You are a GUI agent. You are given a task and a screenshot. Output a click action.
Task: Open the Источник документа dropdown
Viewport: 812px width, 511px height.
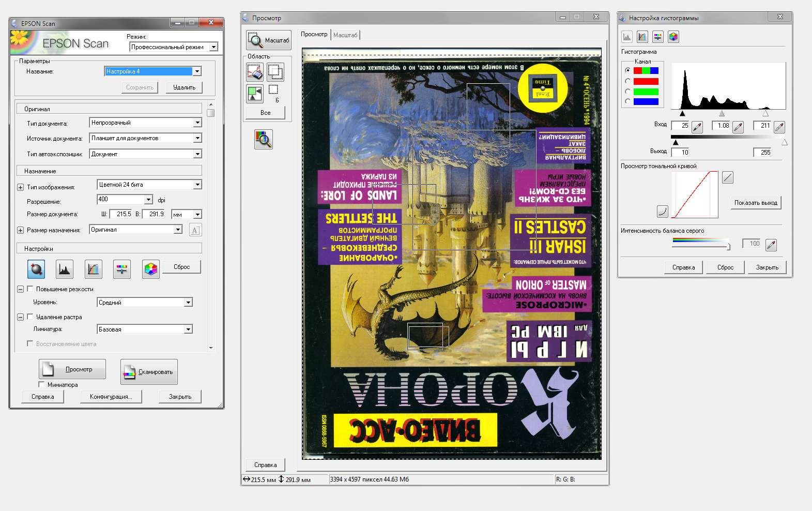(145, 138)
